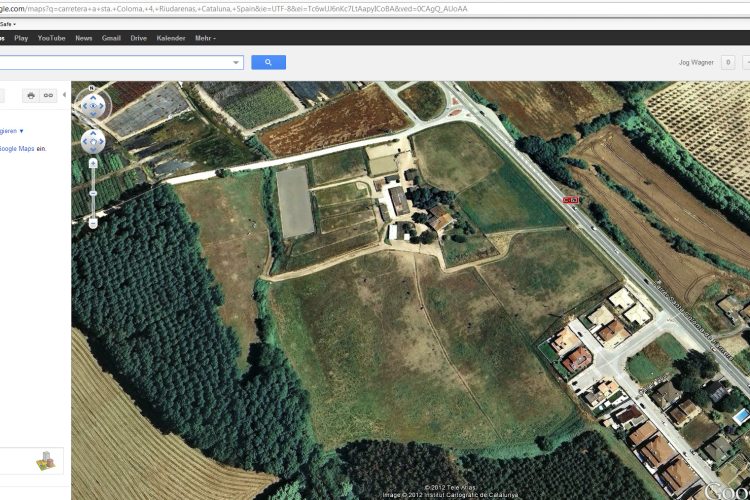Screen dimensions: 750x500
Task: Click the eye icon in the compass control
Action: click(x=92, y=105)
